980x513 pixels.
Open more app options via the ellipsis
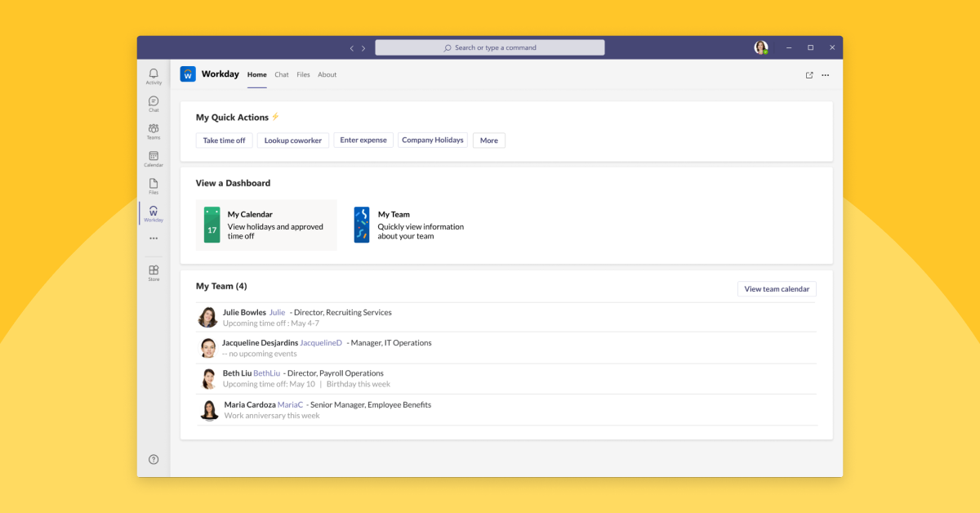(x=825, y=74)
